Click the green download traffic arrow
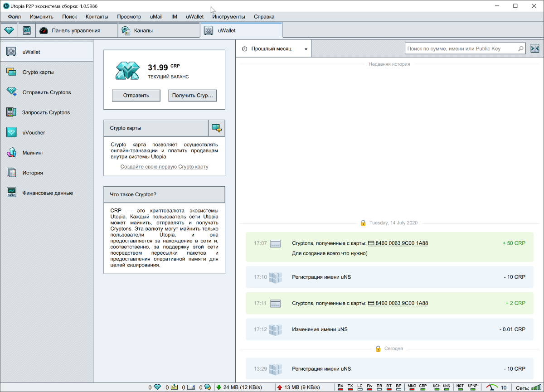 click(219, 387)
